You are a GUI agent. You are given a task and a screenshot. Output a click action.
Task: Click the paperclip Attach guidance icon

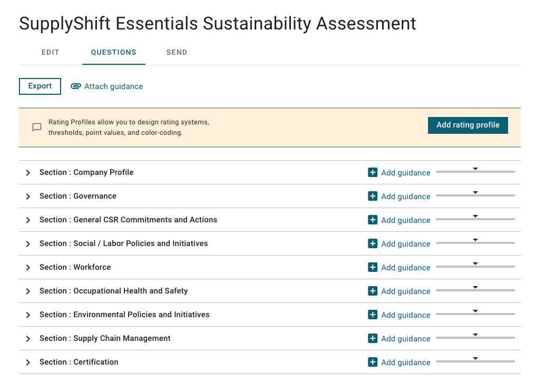[x=76, y=86]
